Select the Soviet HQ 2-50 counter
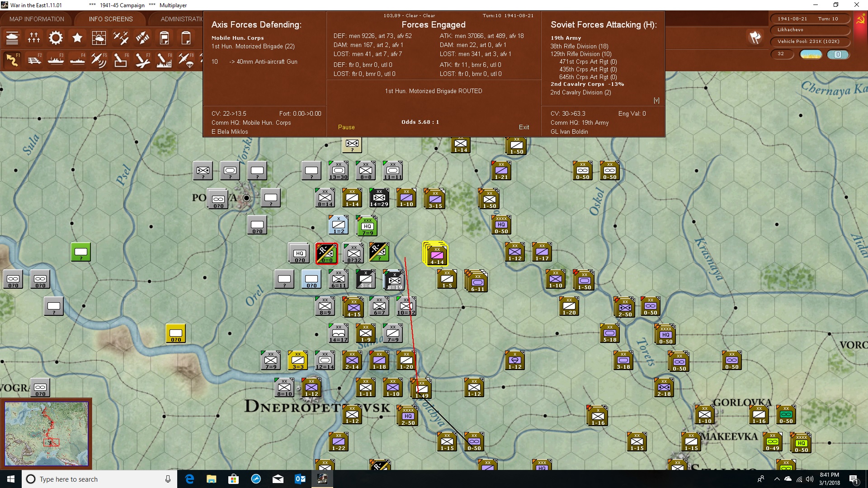 [408, 416]
